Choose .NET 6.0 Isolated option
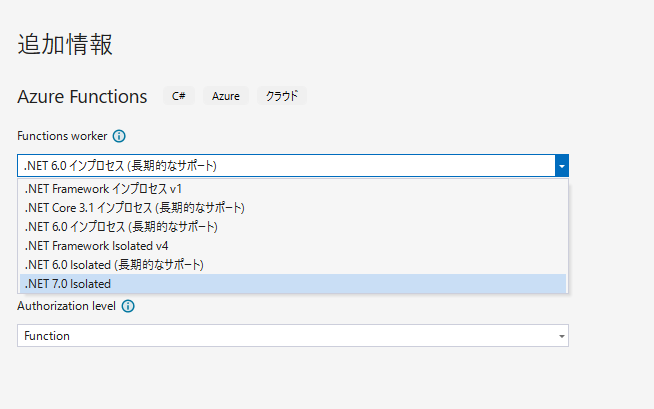This screenshot has height=409, width=654. pos(293,265)
